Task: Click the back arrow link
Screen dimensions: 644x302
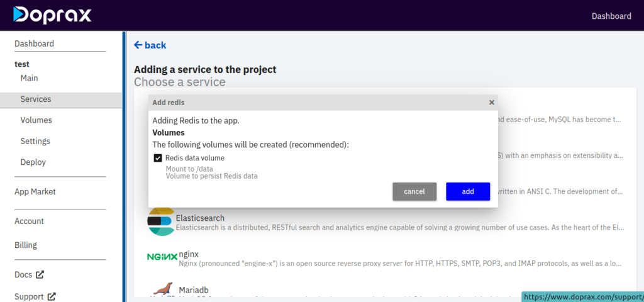Action: pyautogui.click(x=150, y=45)
